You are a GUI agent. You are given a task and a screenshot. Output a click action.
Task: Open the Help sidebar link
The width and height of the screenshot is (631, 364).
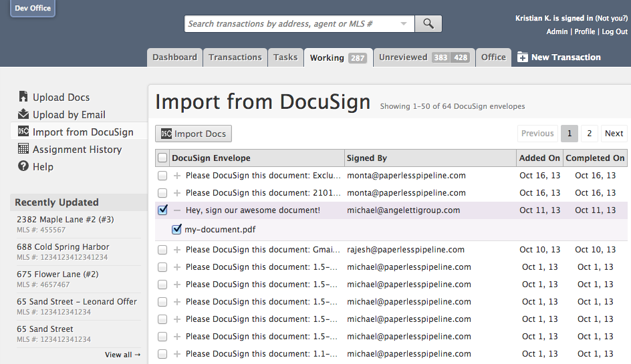click(x=43, y=166)
